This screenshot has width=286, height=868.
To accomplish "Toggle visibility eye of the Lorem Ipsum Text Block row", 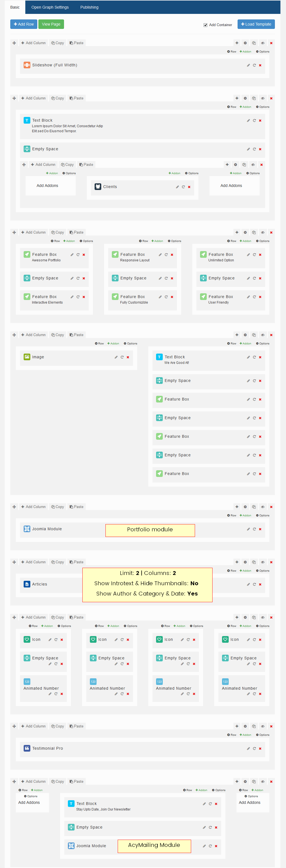I will tap(262, 98).
